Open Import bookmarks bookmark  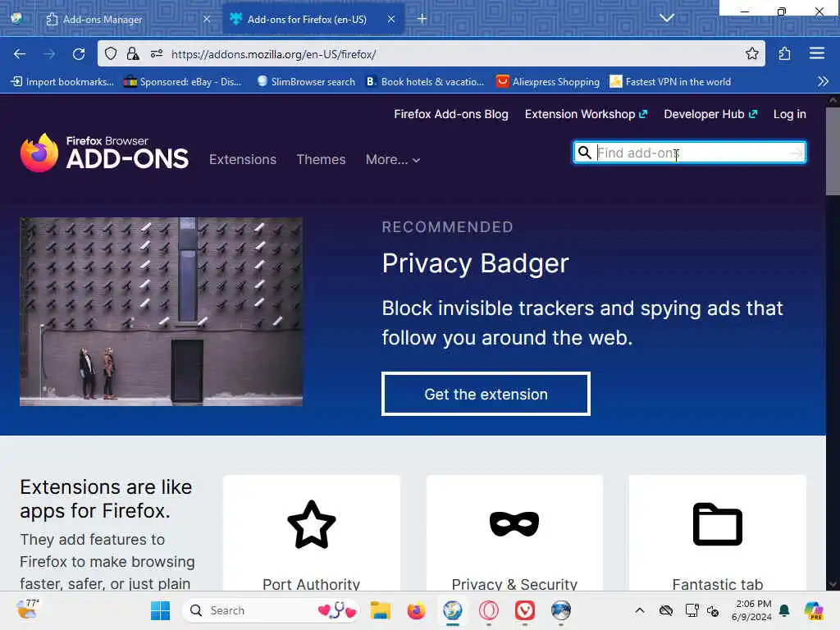(x=62, y=81)
